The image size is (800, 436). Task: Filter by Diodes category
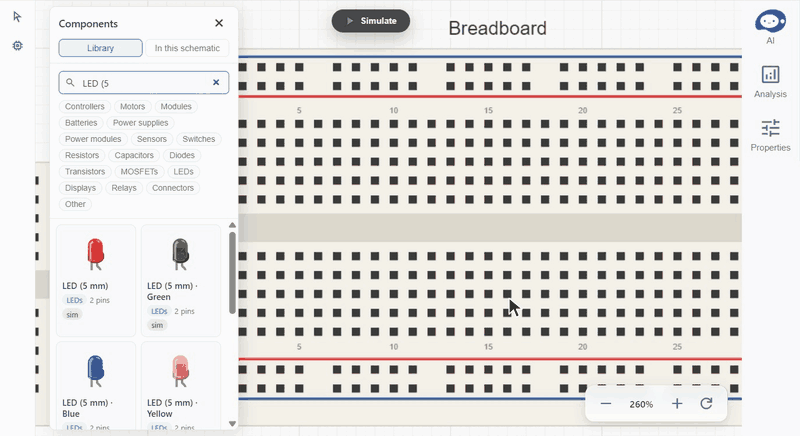182,156
